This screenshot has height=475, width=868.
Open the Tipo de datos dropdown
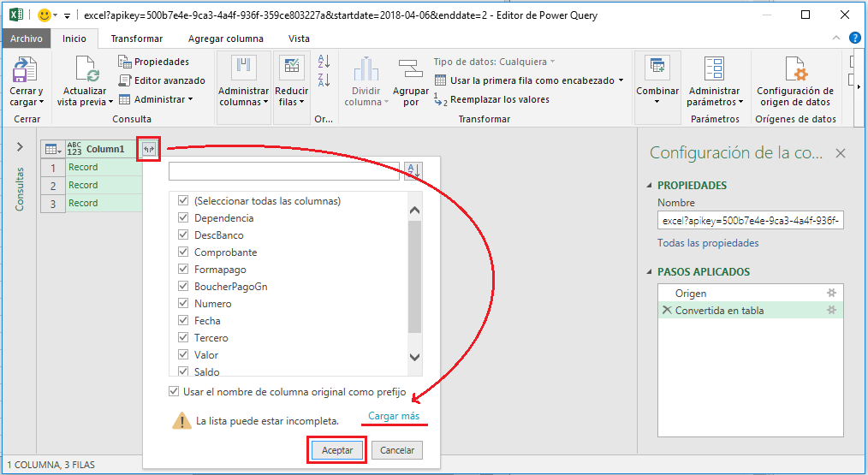coord(494,62)
